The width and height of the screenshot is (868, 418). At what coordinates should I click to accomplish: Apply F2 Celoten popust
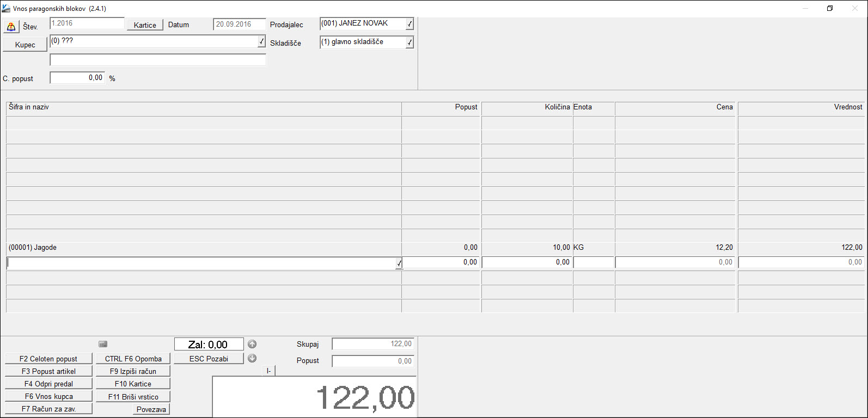(48, 359)
